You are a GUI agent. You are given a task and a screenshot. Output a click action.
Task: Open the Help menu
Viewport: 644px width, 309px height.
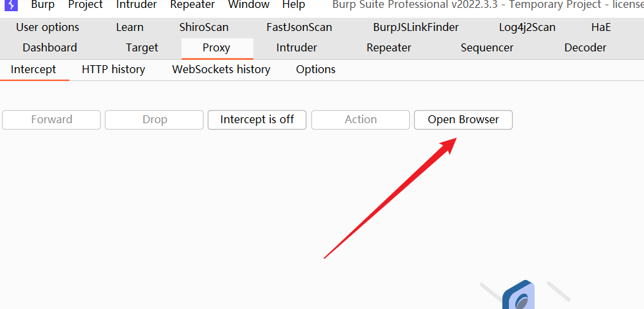[x=294, y=5]
